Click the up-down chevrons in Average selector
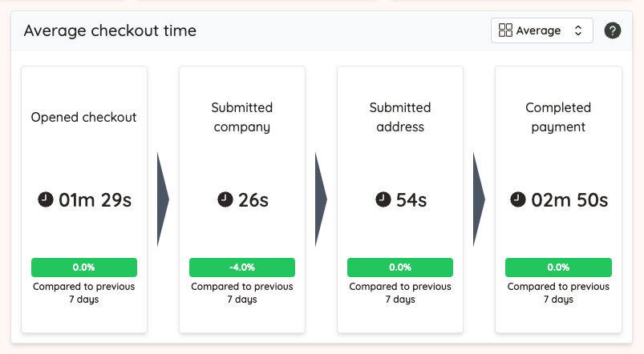644x354 pixels. tap(578, 30)
